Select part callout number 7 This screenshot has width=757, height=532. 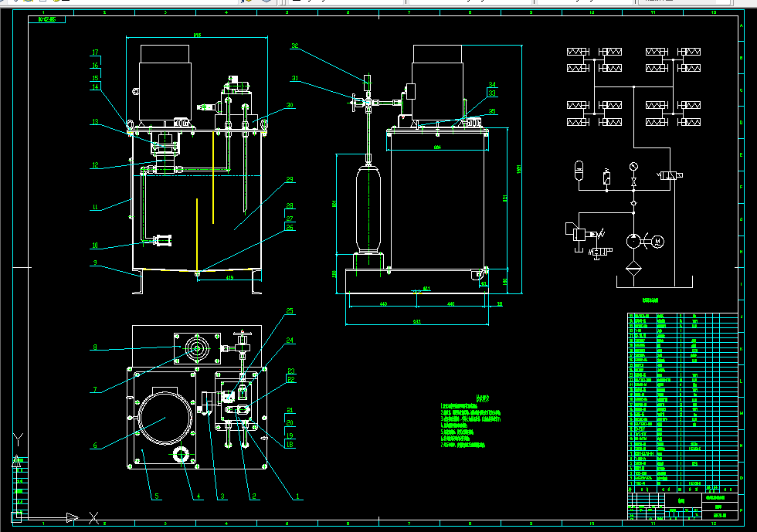[x=95, y=389]
